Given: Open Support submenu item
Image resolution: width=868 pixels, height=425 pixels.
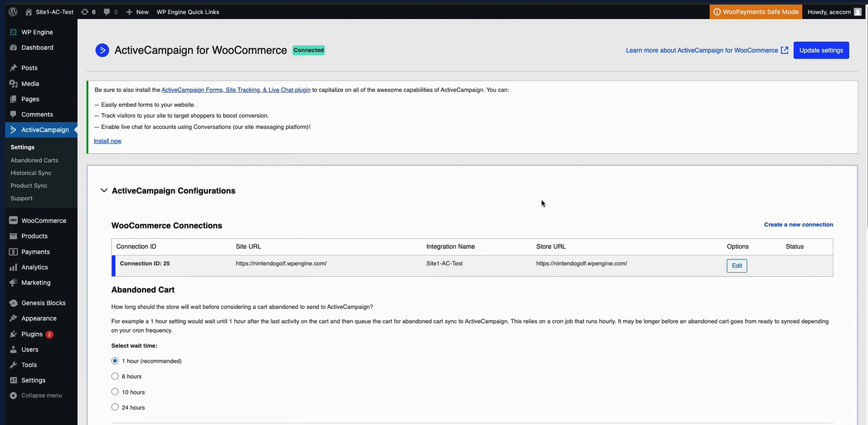Looking at the screenshot, I should pyautogui.click(x=22, y=198).
